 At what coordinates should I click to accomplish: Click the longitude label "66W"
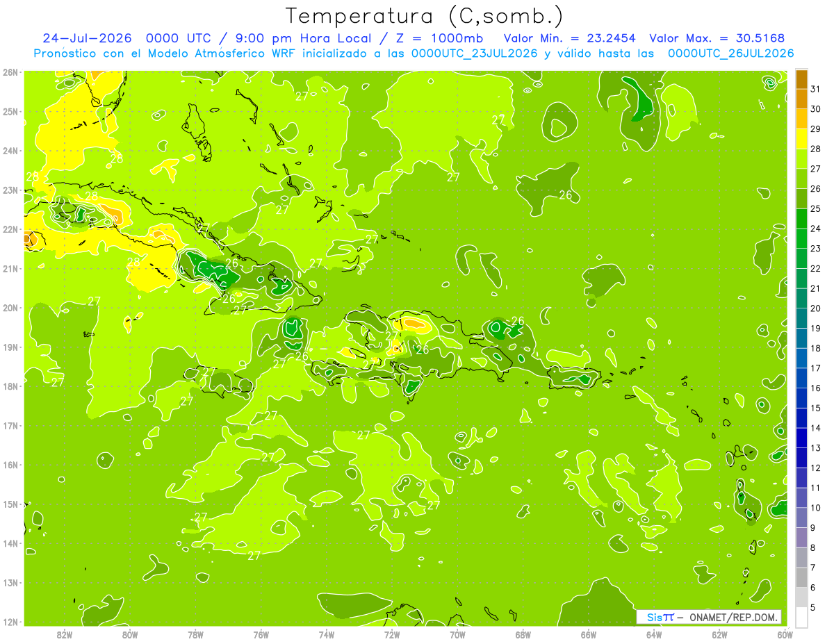click(x=589, y=634)
